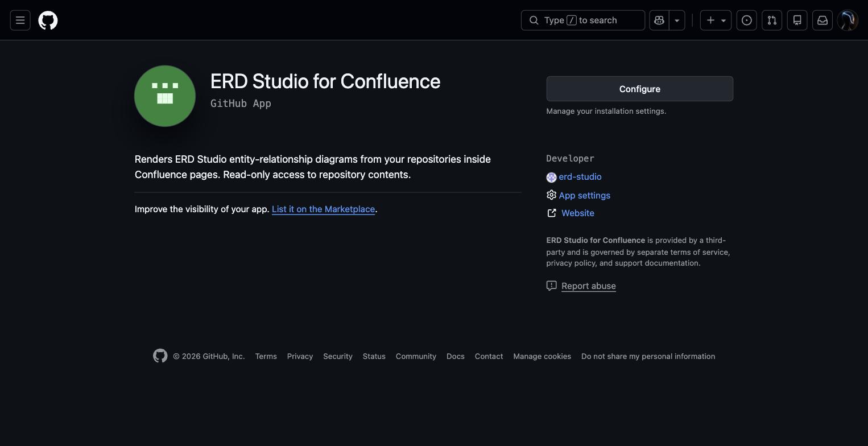
Task: Click the erd-studio developer avatar icon
Action: (551, 177)
